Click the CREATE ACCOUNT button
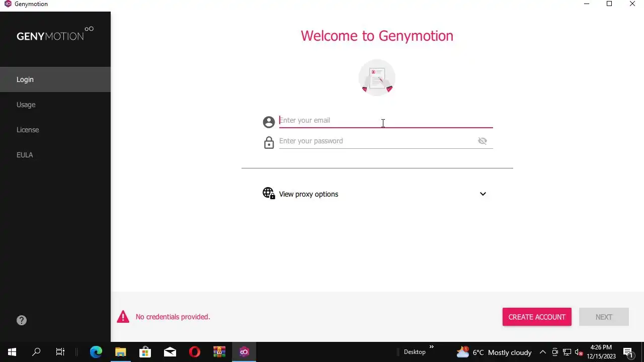The width and height of the screenshot is (644, 362). (537, 317)
